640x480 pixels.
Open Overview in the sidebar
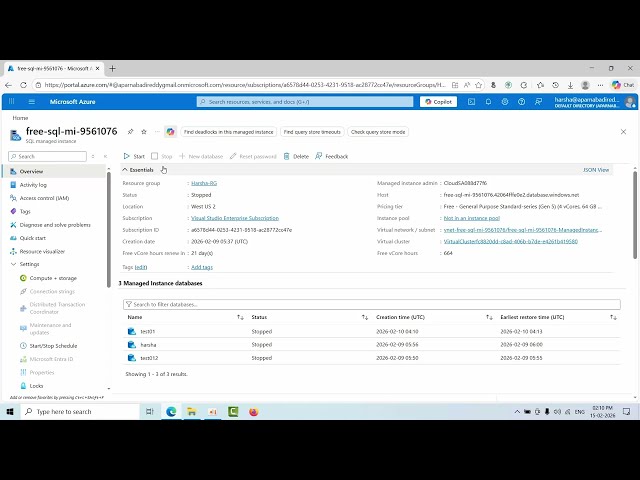click(x=54, y=171)
